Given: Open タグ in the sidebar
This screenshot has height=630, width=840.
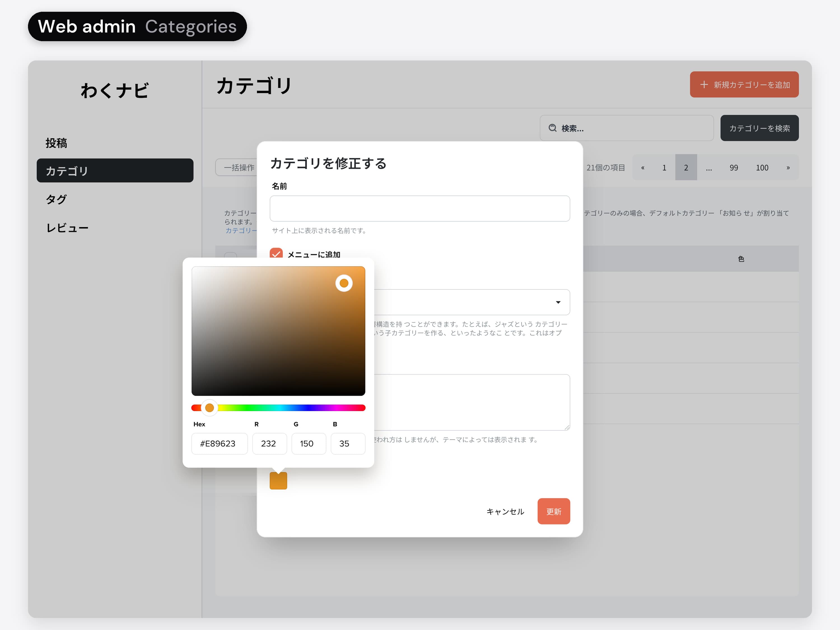Looking at the screenshot, I should pyautogui.click(x=56, y=199).
